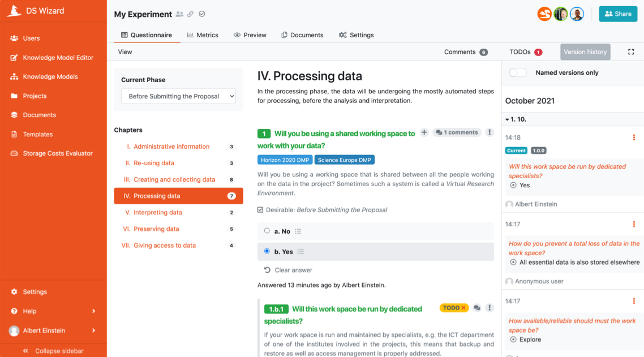The width and height of the screenshot is (644, 357).
Task: Open the View menu
Action: coord(125,51)
